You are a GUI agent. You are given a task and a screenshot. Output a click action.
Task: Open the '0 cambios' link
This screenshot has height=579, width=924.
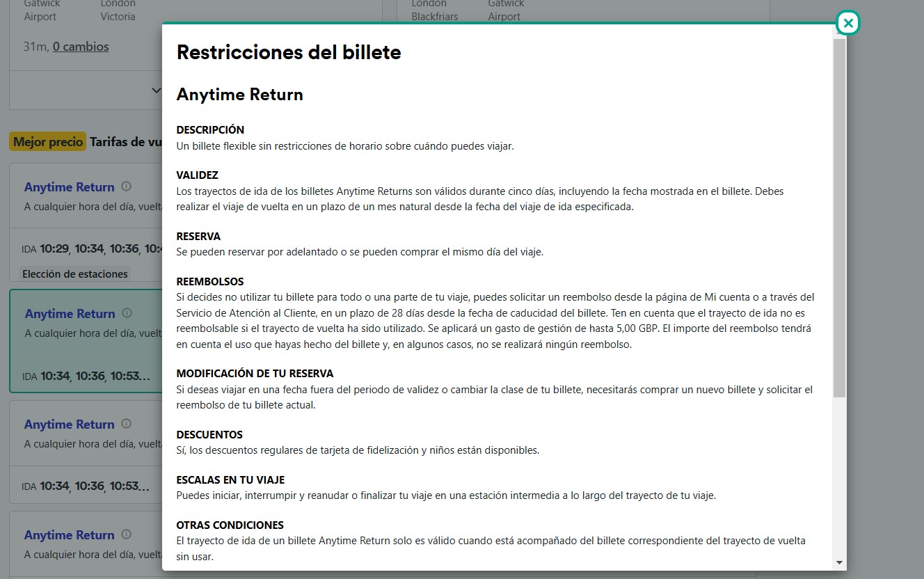[81, 47]
